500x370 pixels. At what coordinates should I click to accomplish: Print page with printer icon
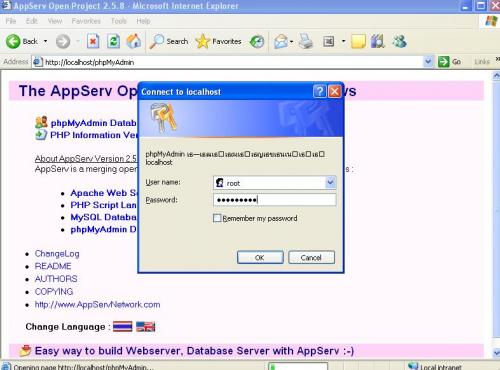[x=305, y=41]
